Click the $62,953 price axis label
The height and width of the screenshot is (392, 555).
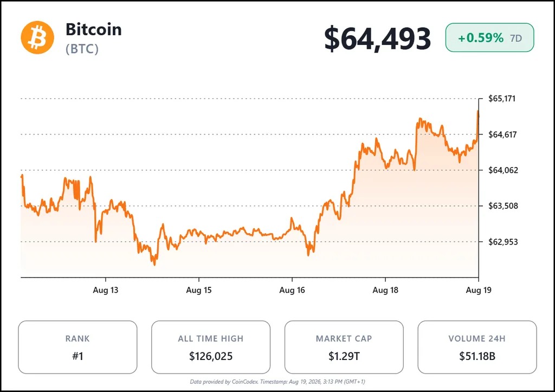coord(503,242)
